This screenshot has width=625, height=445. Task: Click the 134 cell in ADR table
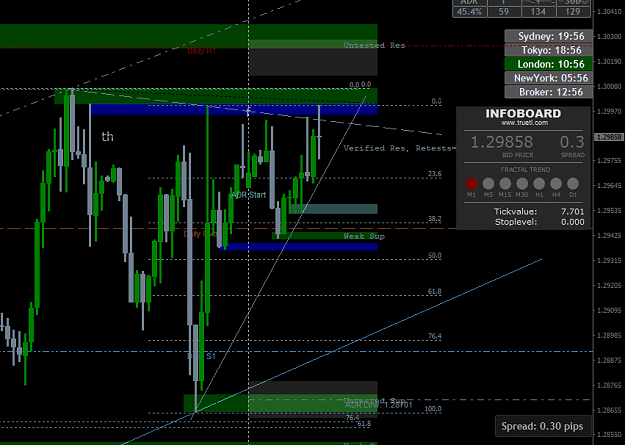(538, 12)
